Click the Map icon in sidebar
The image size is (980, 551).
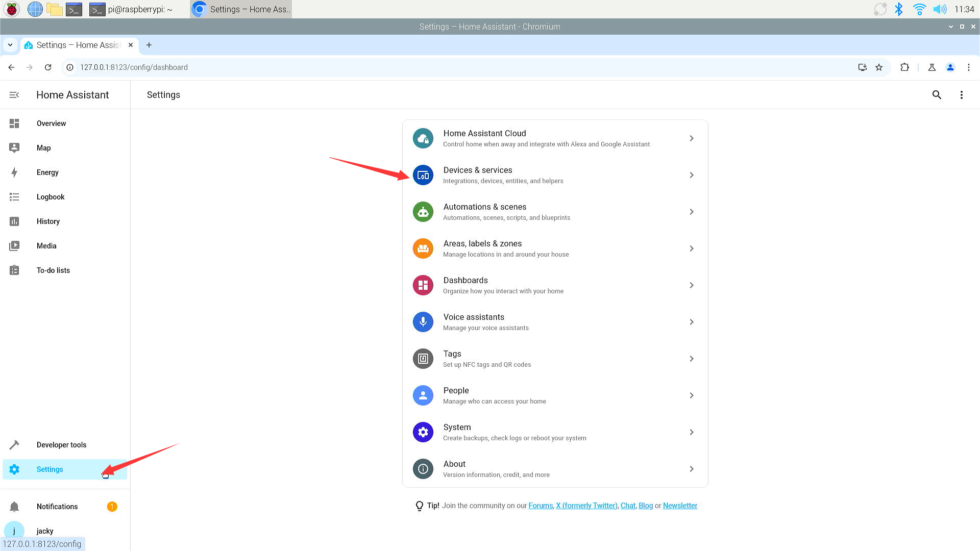point(14,148)
